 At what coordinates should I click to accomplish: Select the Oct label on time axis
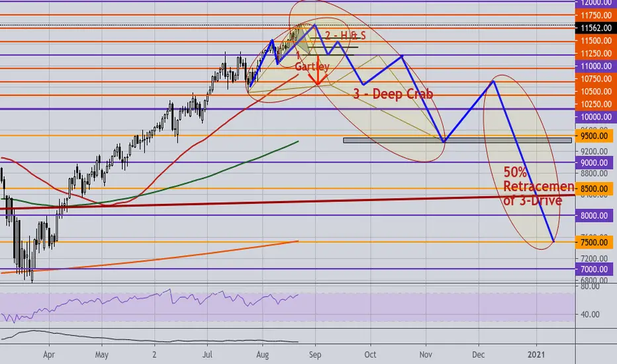coord(370,355)
